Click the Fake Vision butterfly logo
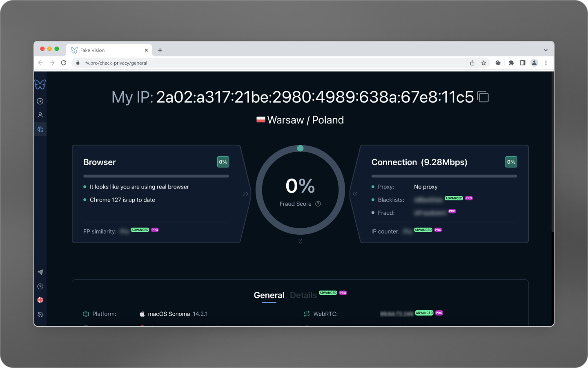Screen dimensions: 588x368 (40, 84)
